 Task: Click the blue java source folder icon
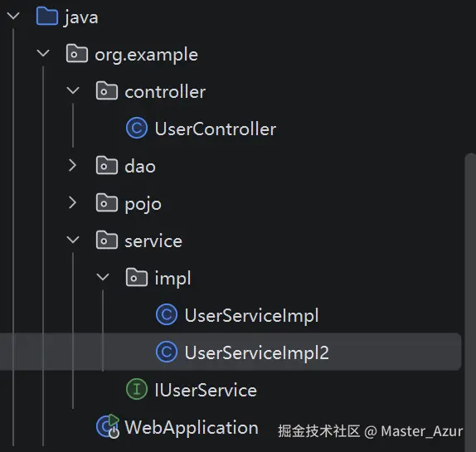pos(47,16)
